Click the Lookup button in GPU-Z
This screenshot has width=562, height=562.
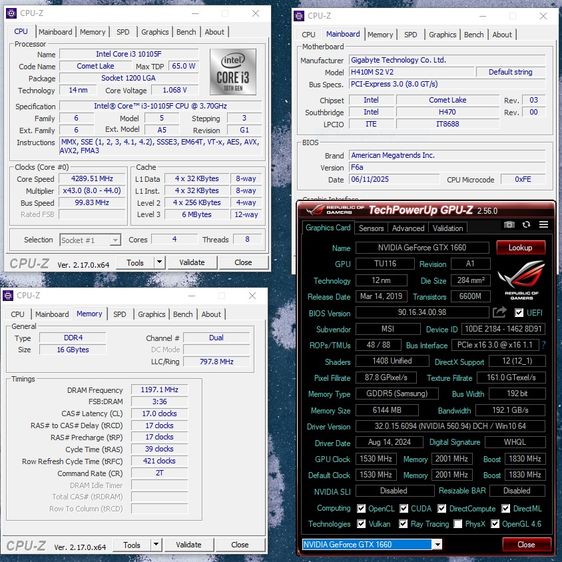(520, 248)
